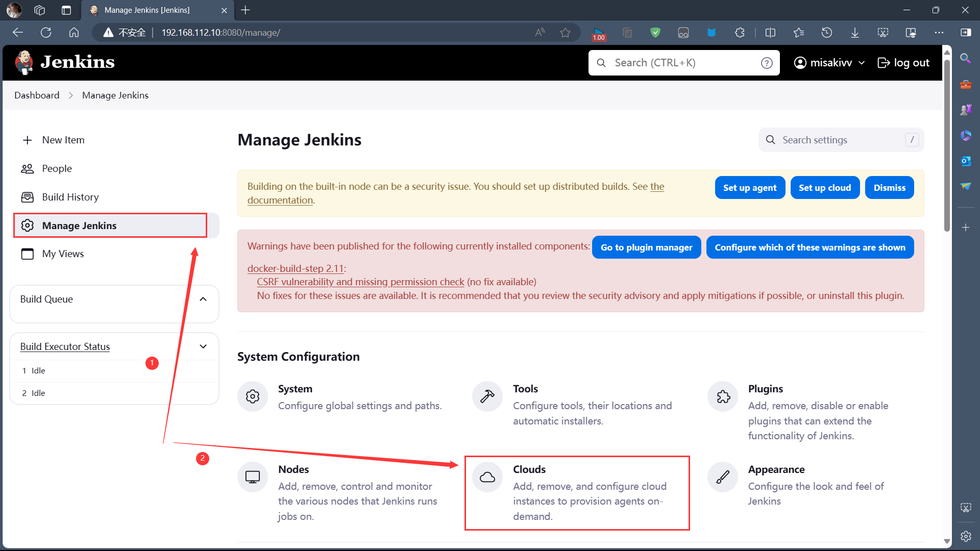
Task: Click the Set up cloud button
Action: pos(825,188)
